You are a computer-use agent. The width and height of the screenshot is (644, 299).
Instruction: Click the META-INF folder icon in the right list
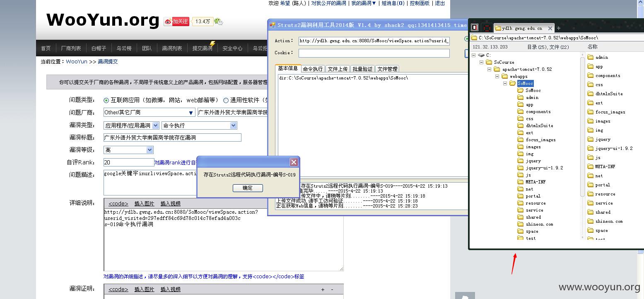[x=591, y=166]
